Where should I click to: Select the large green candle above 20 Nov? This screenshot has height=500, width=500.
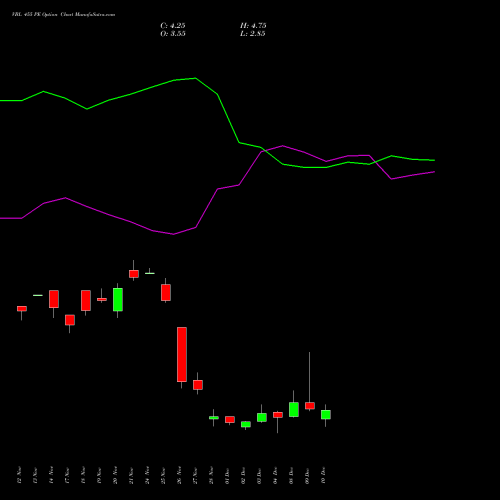pyautogui.click(x=118, y=300)
